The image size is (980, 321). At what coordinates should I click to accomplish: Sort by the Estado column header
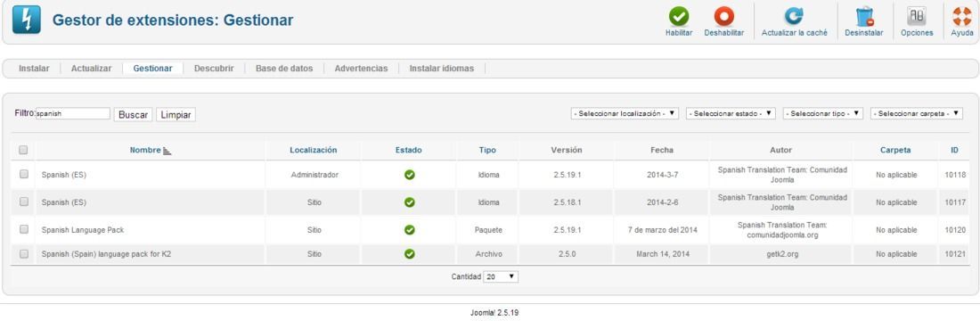coord(409,150)
